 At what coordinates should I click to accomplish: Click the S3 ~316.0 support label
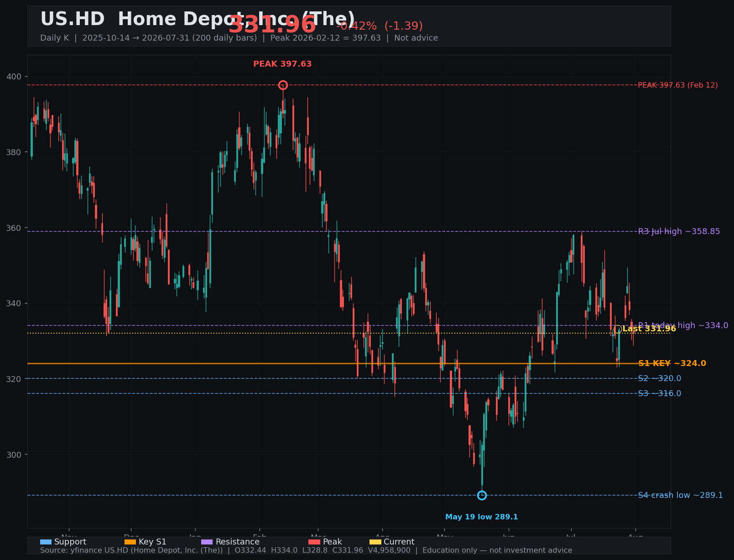click(660, 393)
